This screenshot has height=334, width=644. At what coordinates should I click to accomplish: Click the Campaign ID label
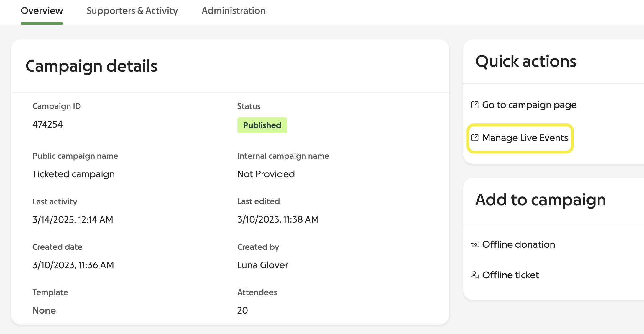(x=57, y=106)
